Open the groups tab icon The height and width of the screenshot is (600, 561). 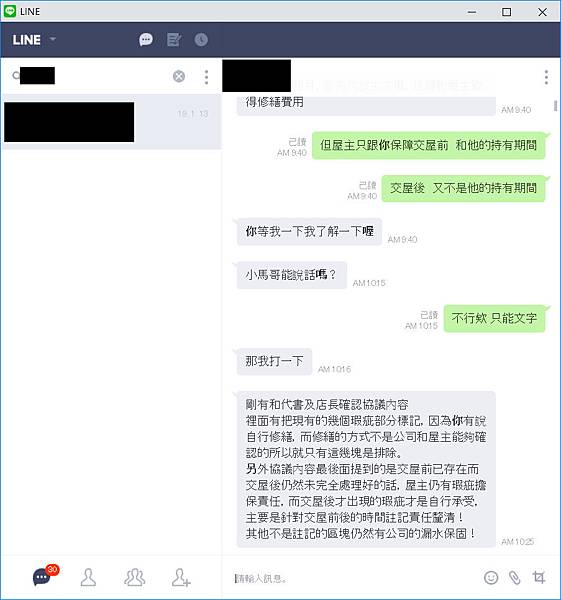point(134,577)
